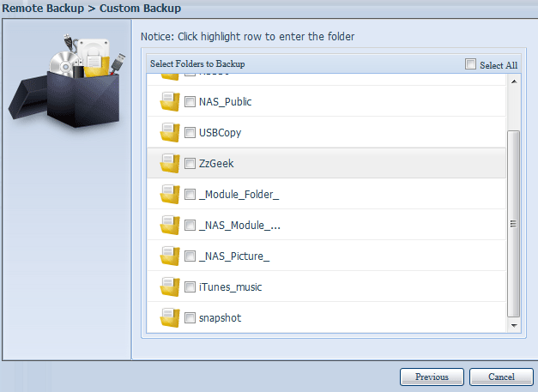Check the _NAS_Module_... checkbox
Viewport: 538px width, 392px height.
190,226
